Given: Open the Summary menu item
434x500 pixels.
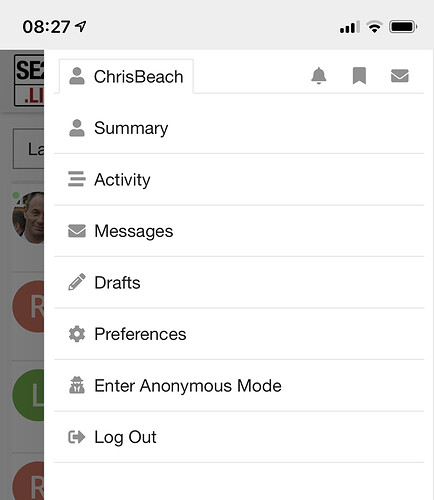Looking at the screenshot, I should (x=239, y=128).
